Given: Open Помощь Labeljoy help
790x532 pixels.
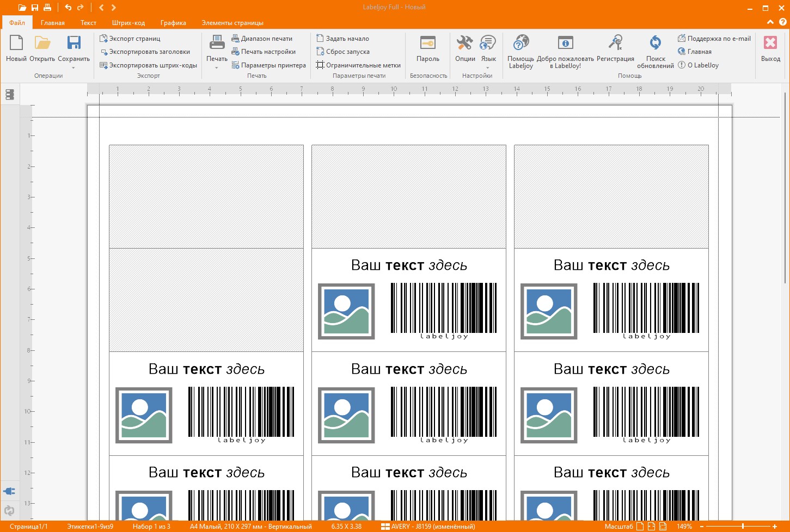Looking at the screenshot, I should click(521, 52).
